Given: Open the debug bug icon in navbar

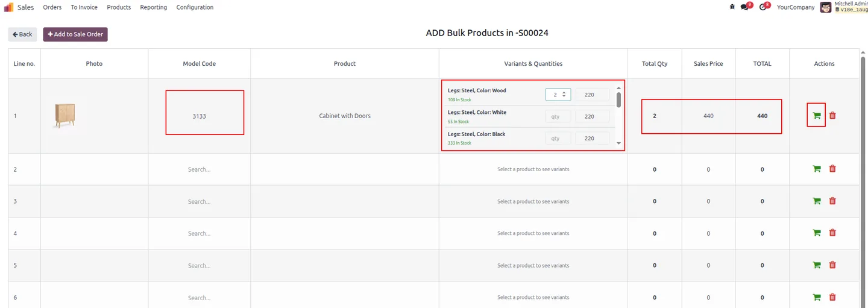Looking at the screenshot, I should 732,7.
